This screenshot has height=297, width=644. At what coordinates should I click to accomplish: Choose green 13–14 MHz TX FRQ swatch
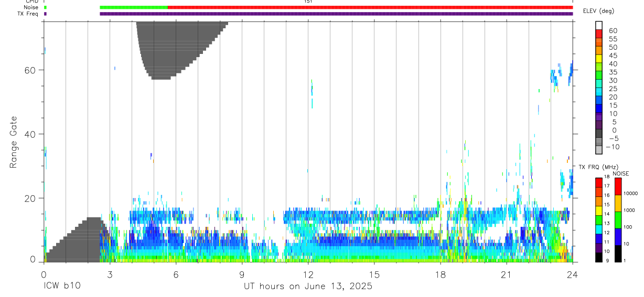coord(599,219)
